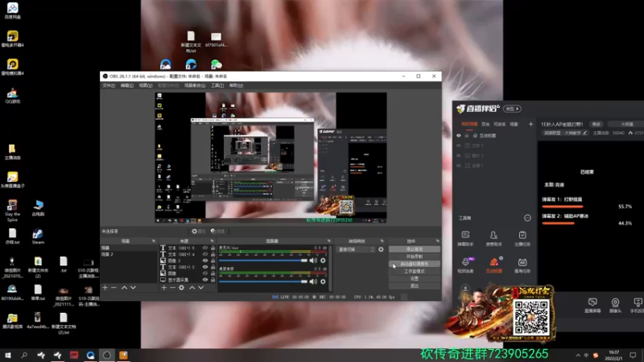Viewport: 644px width, 362px height.
Task: Open the 来源 dock header popout icon
Action: pyautogui.click(x=213, y=241)
